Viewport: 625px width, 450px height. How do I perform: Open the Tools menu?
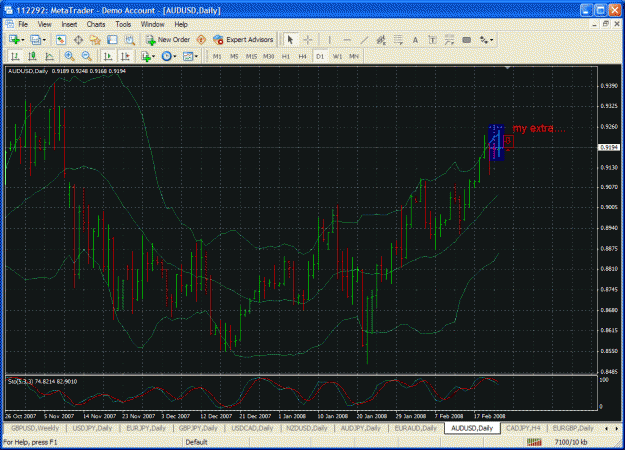(x=123, y=24)
